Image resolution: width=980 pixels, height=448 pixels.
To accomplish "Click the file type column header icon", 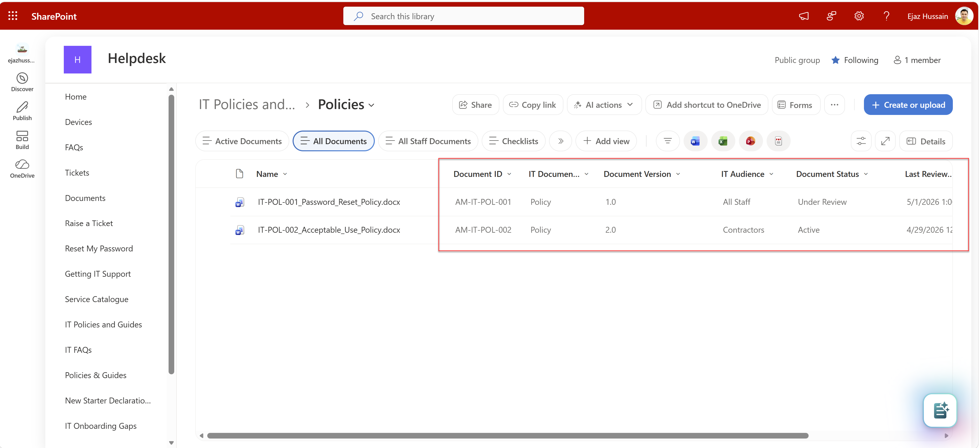I will pos(239,174).
